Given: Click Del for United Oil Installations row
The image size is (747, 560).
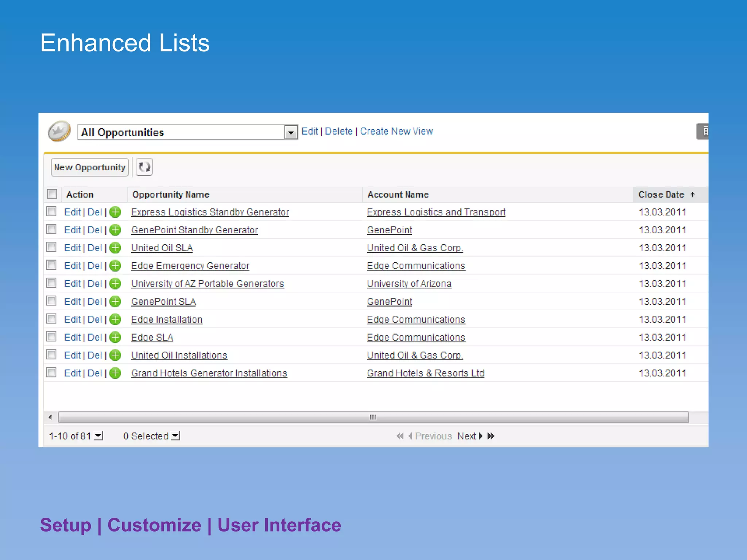Looking at the screenshot, I should coord(95,355).
